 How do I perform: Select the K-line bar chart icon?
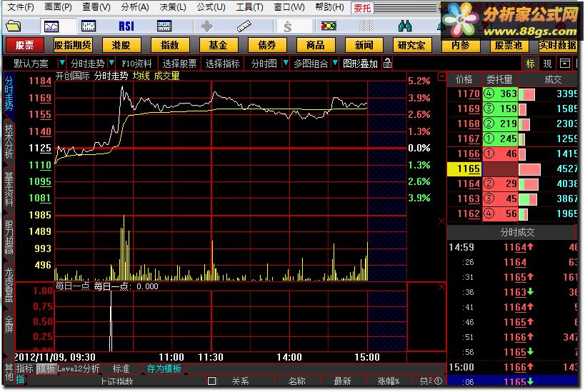(x=89, y=26)
